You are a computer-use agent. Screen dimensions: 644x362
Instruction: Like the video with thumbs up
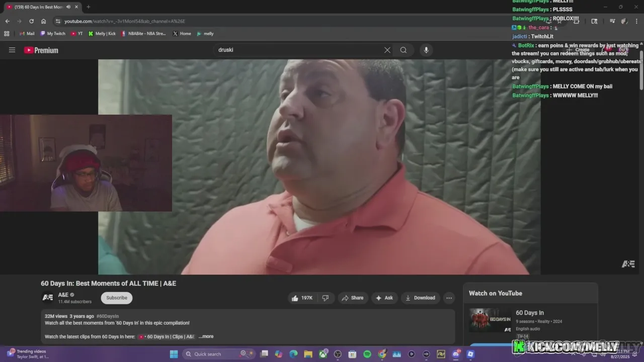pos(301,298)
